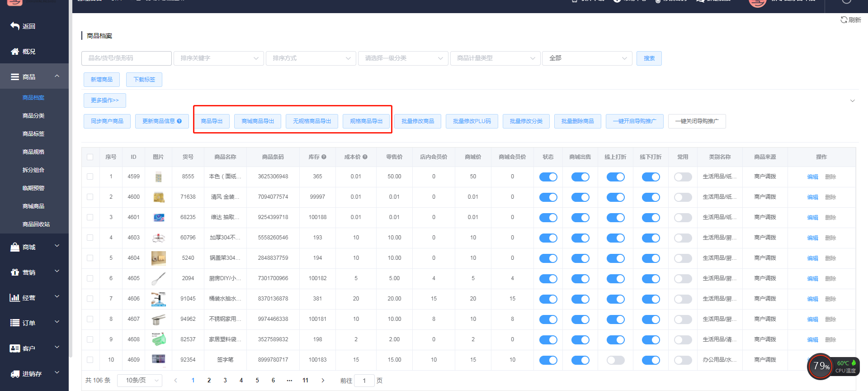Click the 一键关闭导购推广 button
The width and height of the screenshot is (868, 391).
click(x=697, y=121)
